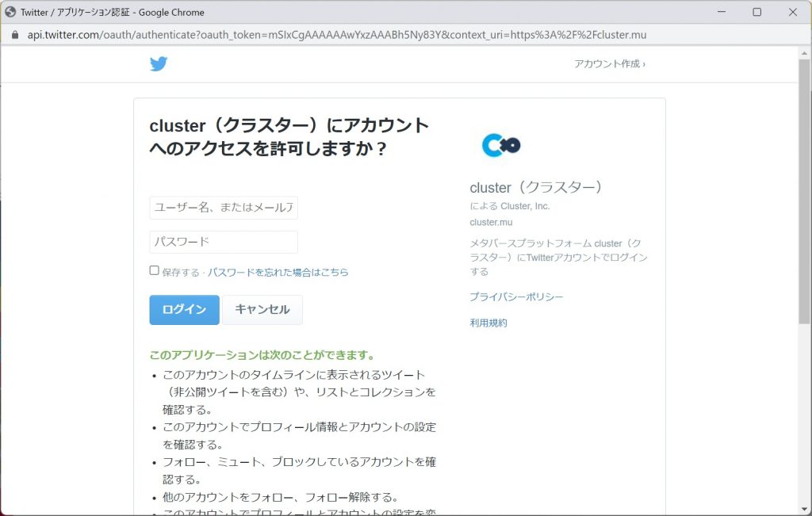The height and width of the screenshot is (516, 812).
Task: Click the cluster.mu site text
Action: [x=491, y=223]
